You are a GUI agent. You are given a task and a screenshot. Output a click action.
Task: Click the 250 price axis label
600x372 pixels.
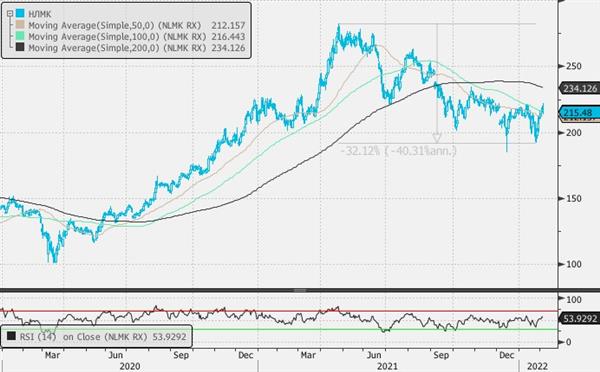pyautogui.click(x=574, y=66)
